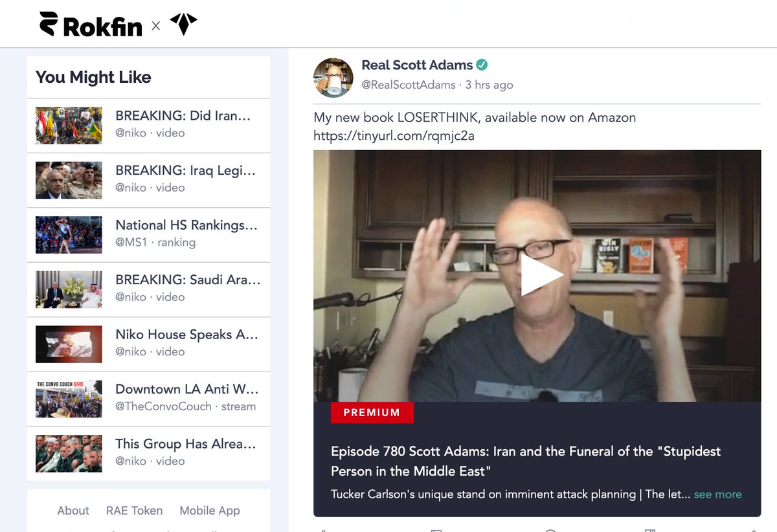Click '@MS1 · ranking' subtitle

155,242
